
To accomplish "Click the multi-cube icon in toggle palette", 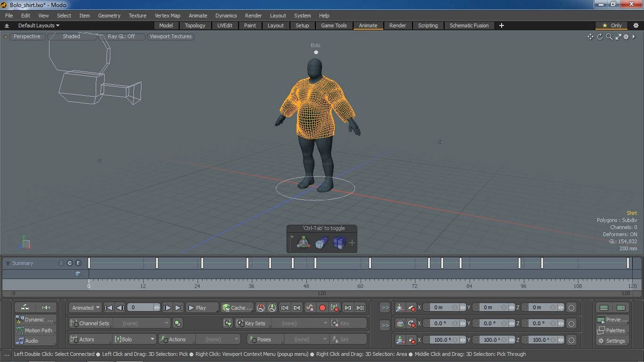I will [339, 243].
